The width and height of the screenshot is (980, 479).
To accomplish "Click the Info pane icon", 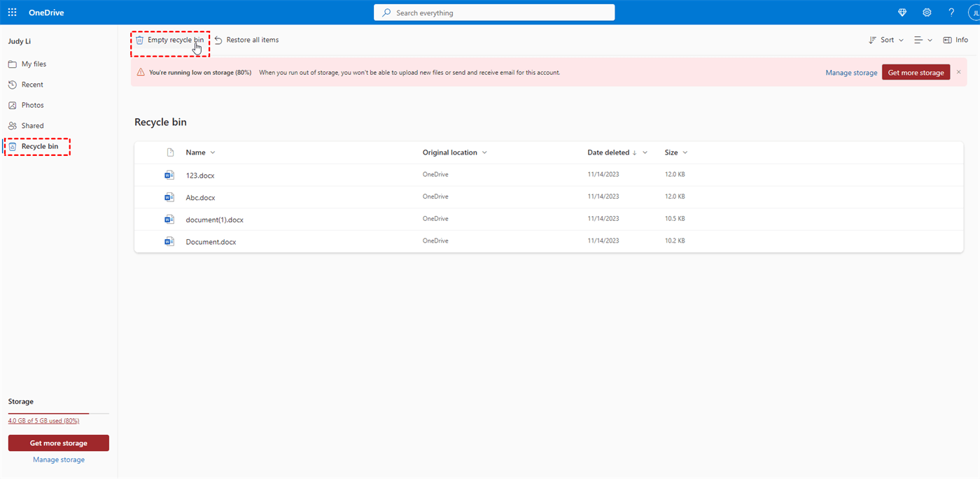I will (955, 40).
